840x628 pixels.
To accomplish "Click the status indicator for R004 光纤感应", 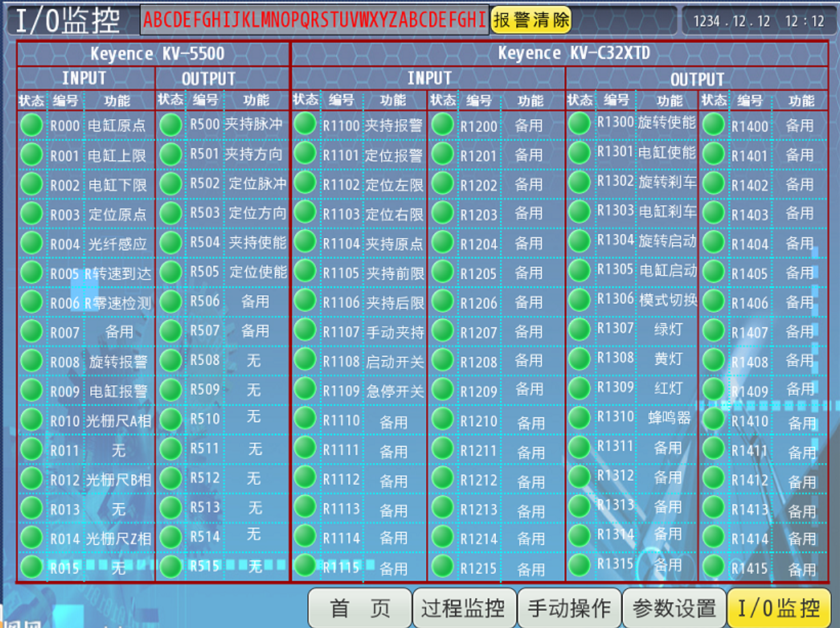I will [x=31, y=243].
